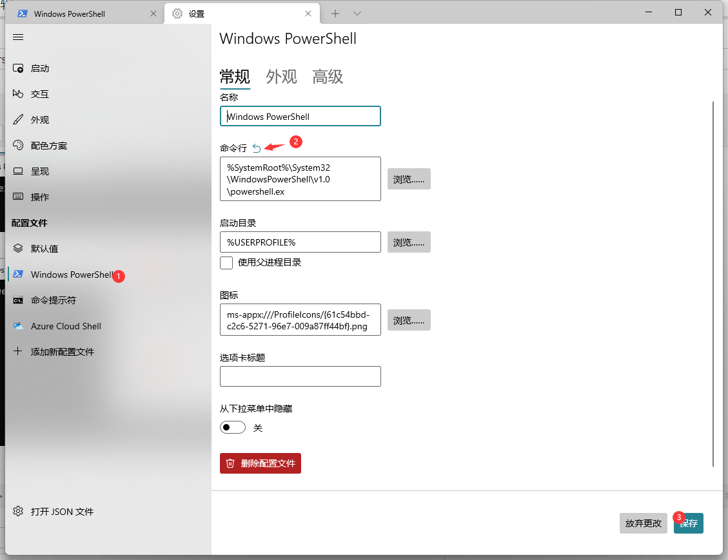Open the 启动 startup settings page

click(110, 68)
